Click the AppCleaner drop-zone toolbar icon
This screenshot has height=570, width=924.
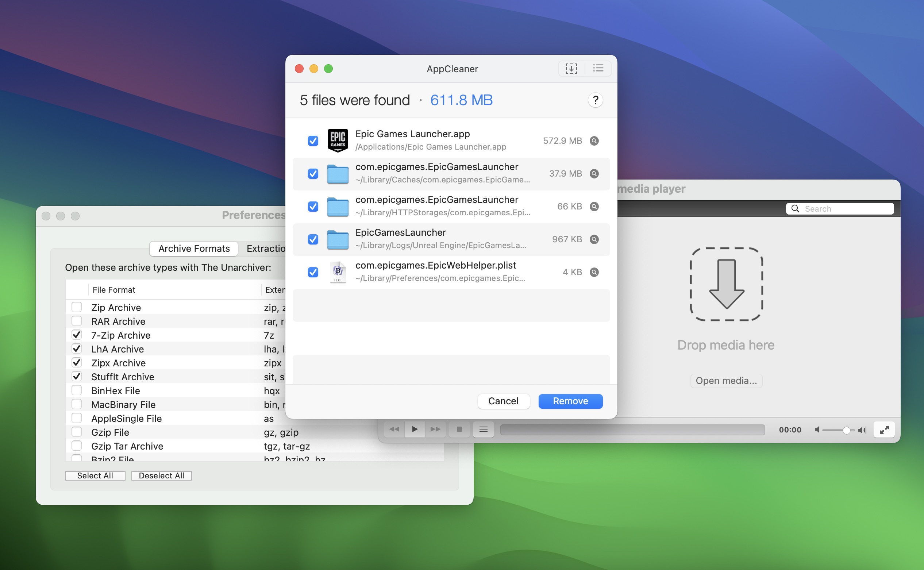571,69
